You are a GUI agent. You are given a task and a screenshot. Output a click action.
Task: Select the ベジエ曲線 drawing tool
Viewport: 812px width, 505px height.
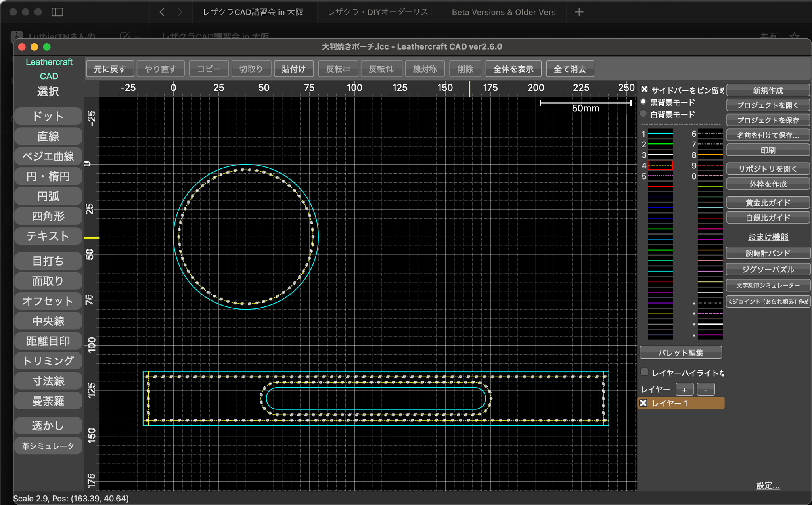coord(48,156)
